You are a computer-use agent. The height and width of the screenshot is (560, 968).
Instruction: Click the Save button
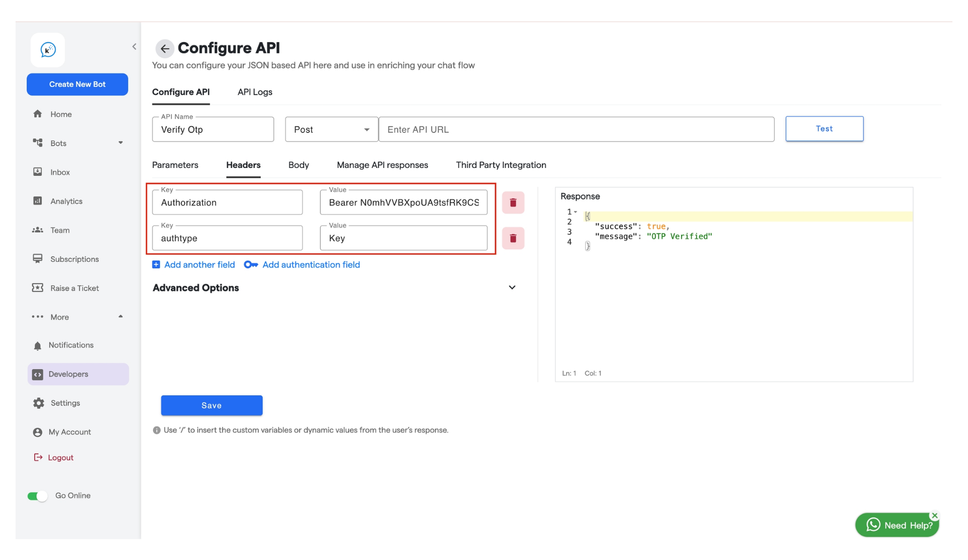tap(212, 405)
